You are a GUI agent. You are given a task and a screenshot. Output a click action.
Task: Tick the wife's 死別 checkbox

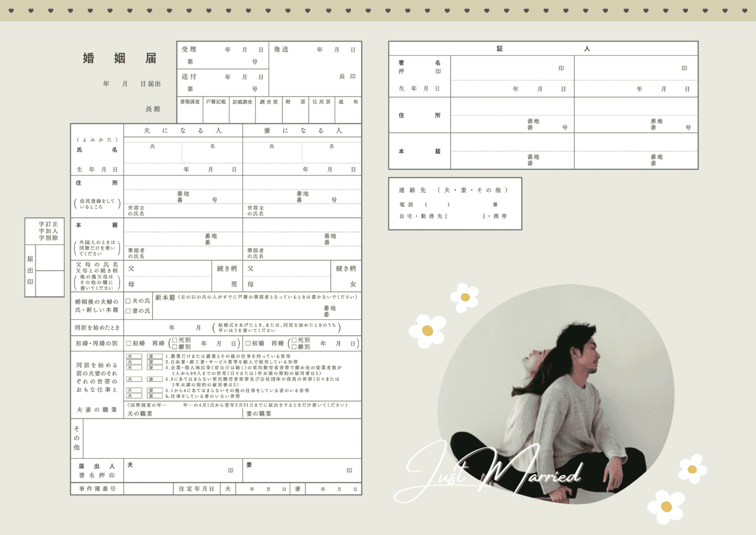pos(294,340)
